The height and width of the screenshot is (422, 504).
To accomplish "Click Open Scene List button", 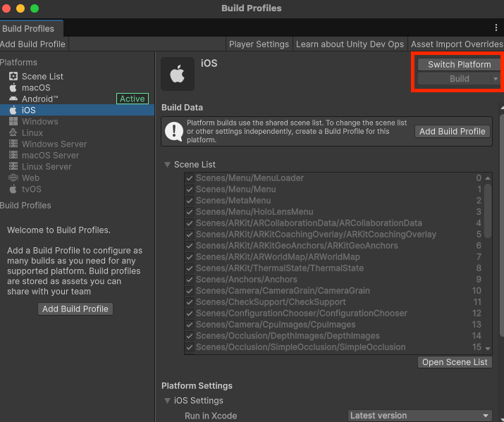I will coord(455,362).
